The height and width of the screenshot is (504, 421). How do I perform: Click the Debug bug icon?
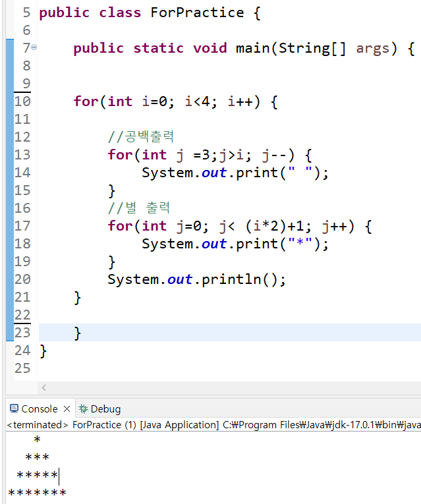84,409
